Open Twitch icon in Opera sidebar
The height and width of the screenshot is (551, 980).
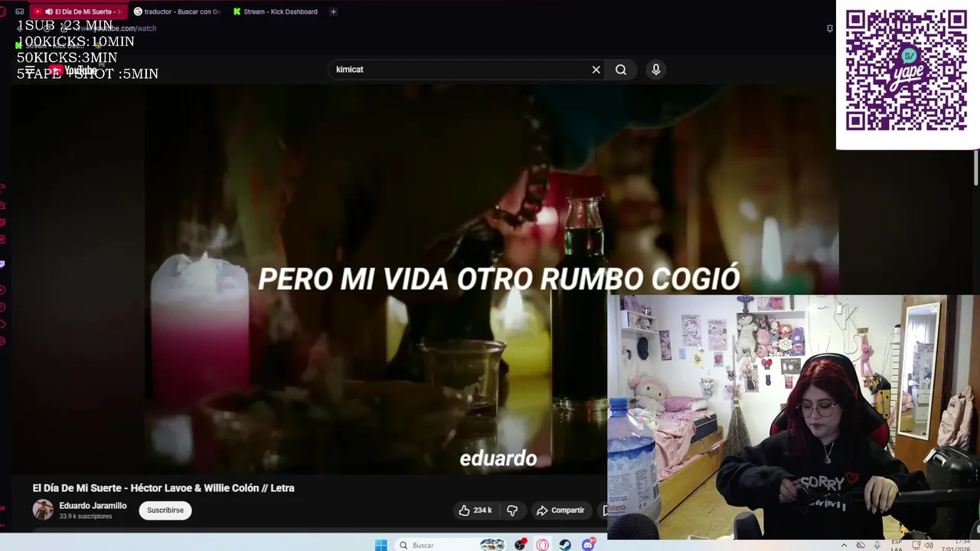(3, 264)
